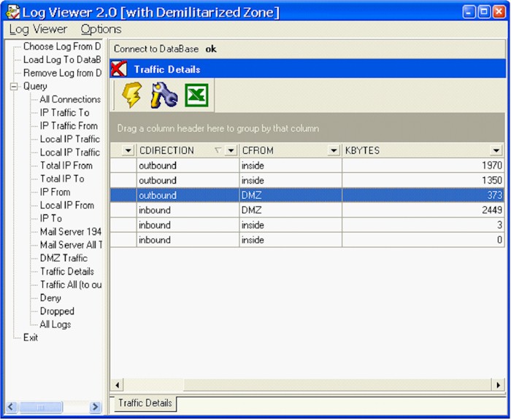Image resolution: width=511 pixels, height=420 pixels.
Task: Open KBYTES column filter dropdown
Action: 496,150
